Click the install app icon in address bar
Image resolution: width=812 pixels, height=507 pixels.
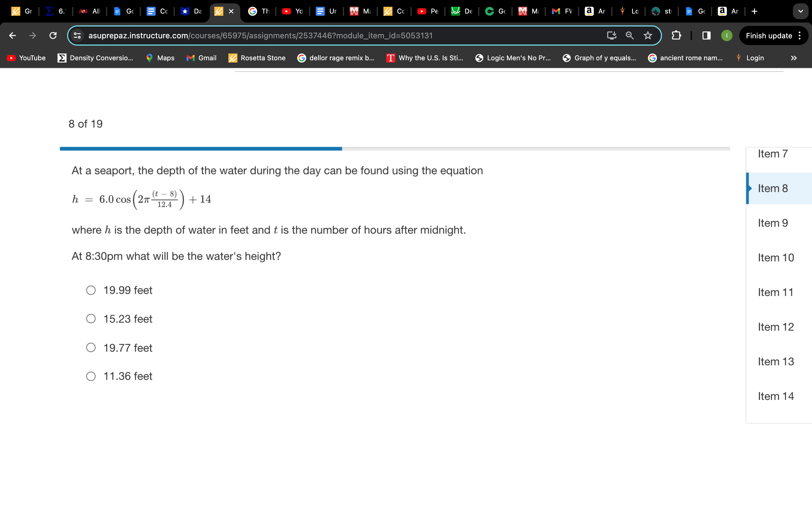pyautogui.click(x=611, y=35)
